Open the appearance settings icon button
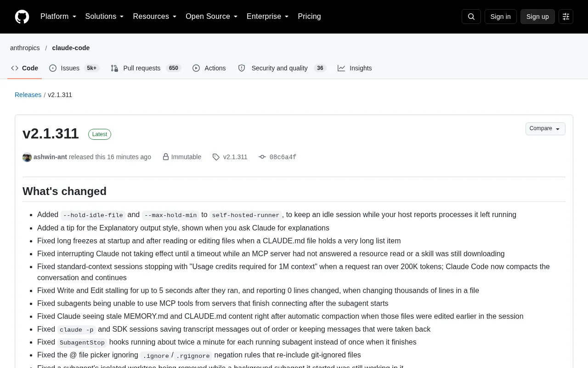Viewport: 588px width, 368px height. tap(566, 17)
